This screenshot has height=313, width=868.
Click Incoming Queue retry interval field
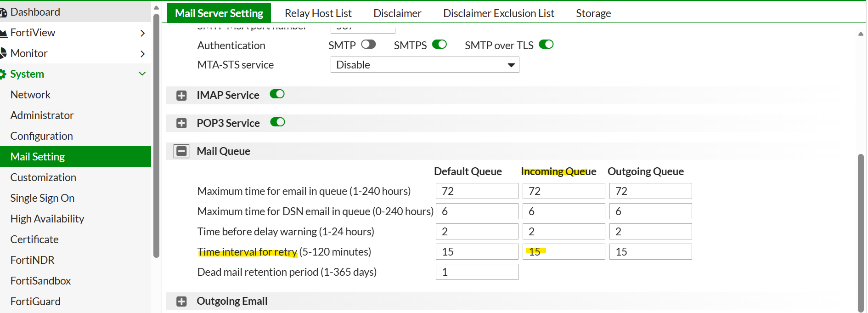564,252
